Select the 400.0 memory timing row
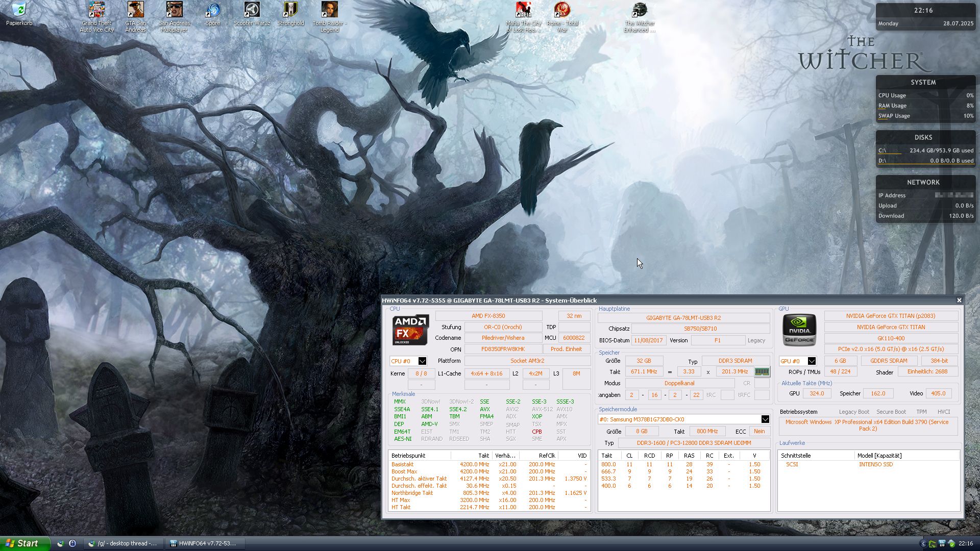Screen dimensions: 980x551 tap(683, 486)
